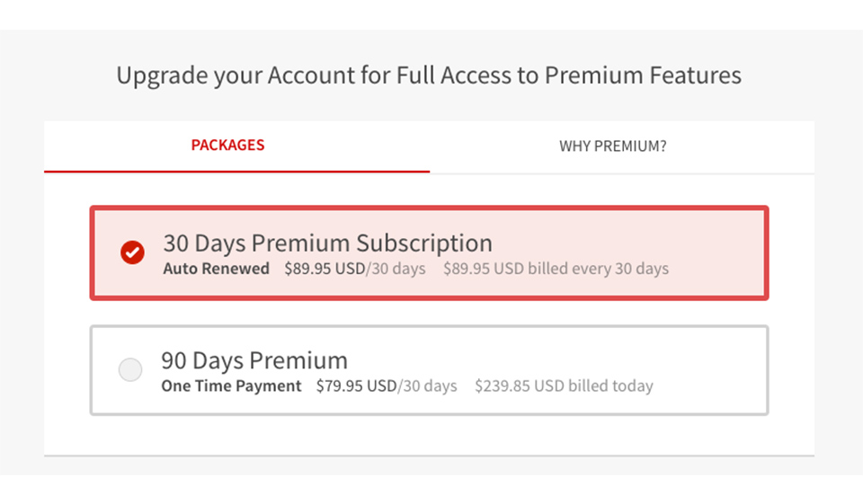Click the red underline beneath PACKAGES
Viewport: 863px width, 504px height.
236,171
